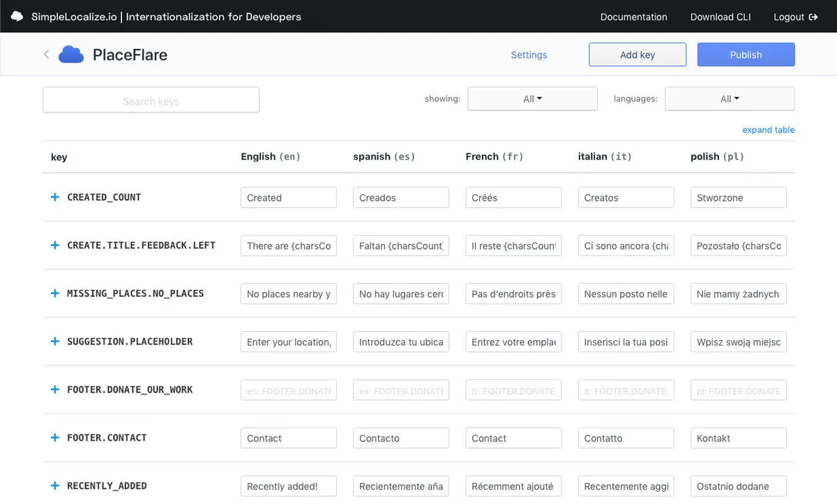Click the back chevron beside PlaceFlare
Screen dimensions: 837x504
coord(46,54)
